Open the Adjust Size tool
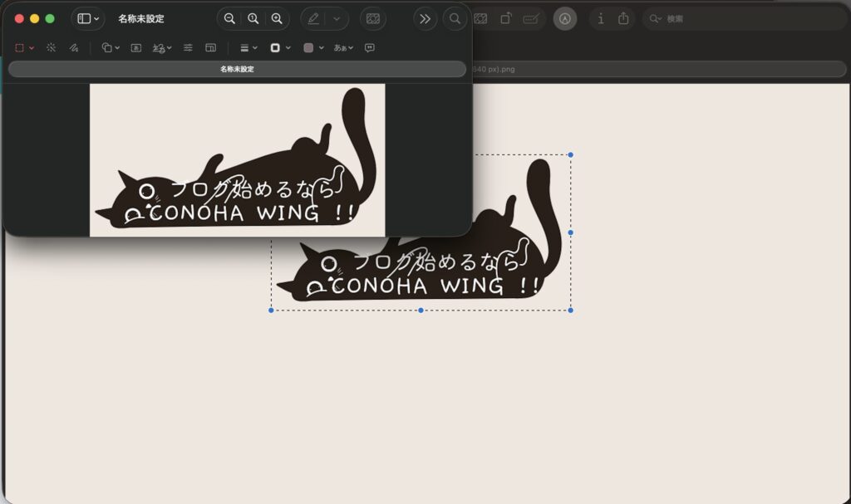This screenshot has width=851, height=504. pos(211,48)
